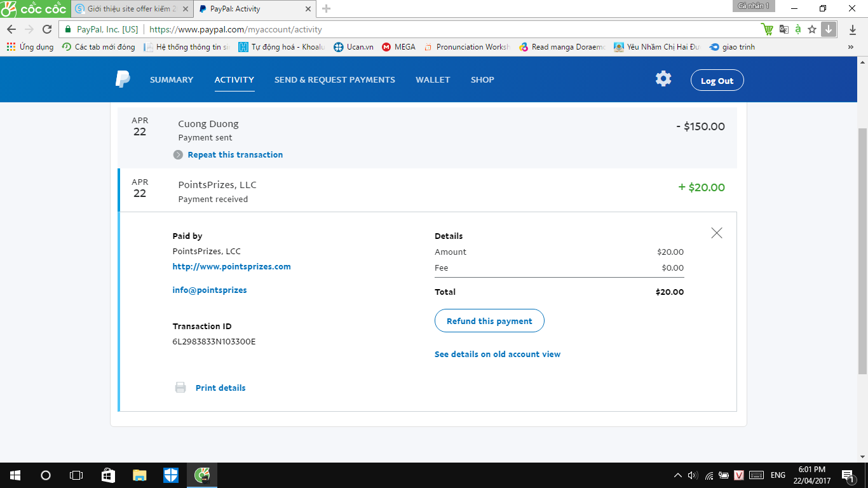Open the giao trinh bookmark
This screenshot has width=868, height=488.
(733, 47)
